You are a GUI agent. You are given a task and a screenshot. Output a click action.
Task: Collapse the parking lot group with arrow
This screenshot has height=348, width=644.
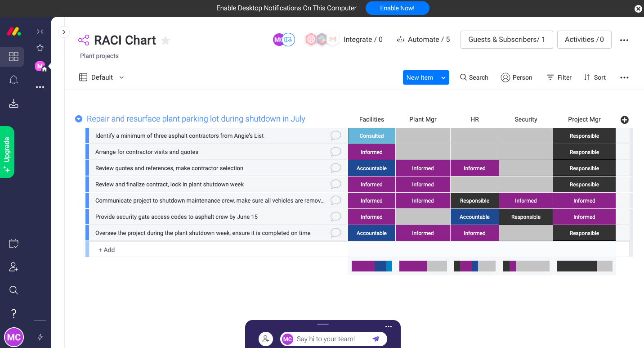(79, 119)
